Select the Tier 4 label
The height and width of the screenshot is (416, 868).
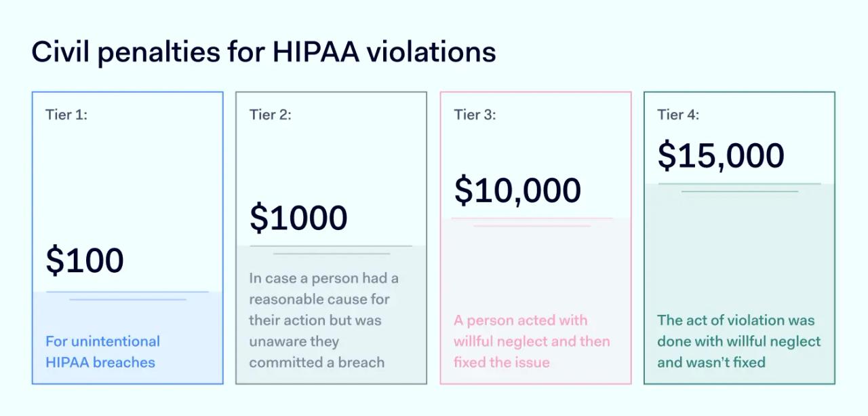(x=678, y=115)
